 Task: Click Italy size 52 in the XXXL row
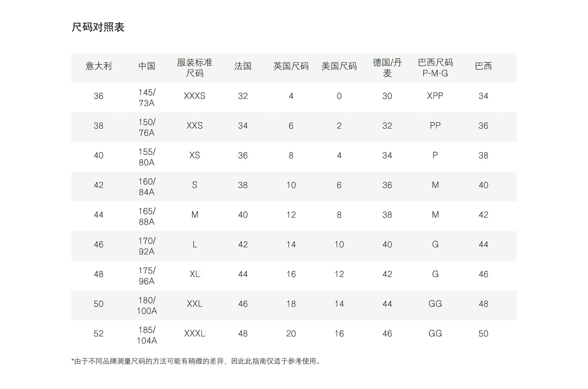pos(99,333)
